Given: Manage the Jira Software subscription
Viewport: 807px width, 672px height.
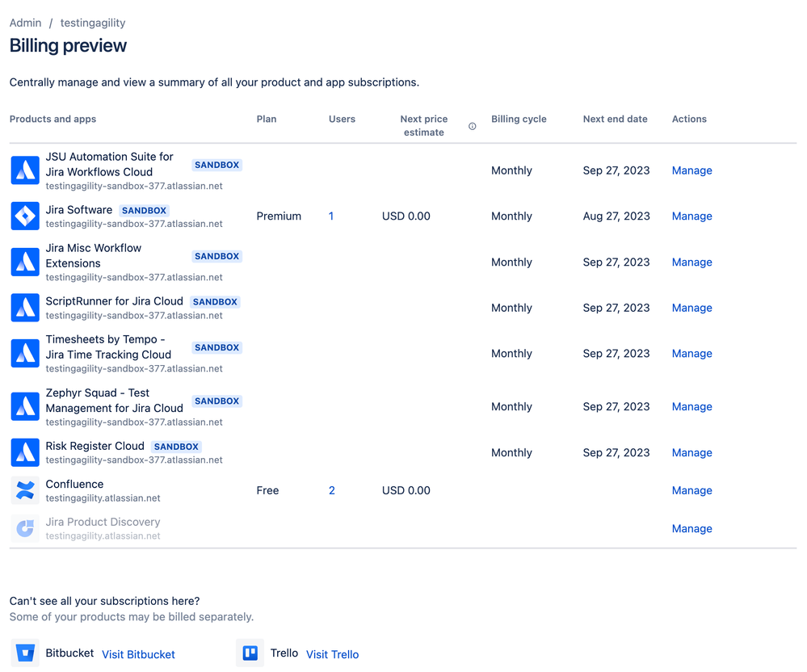Looking at the screenshot, I should (x=691, y=216).
